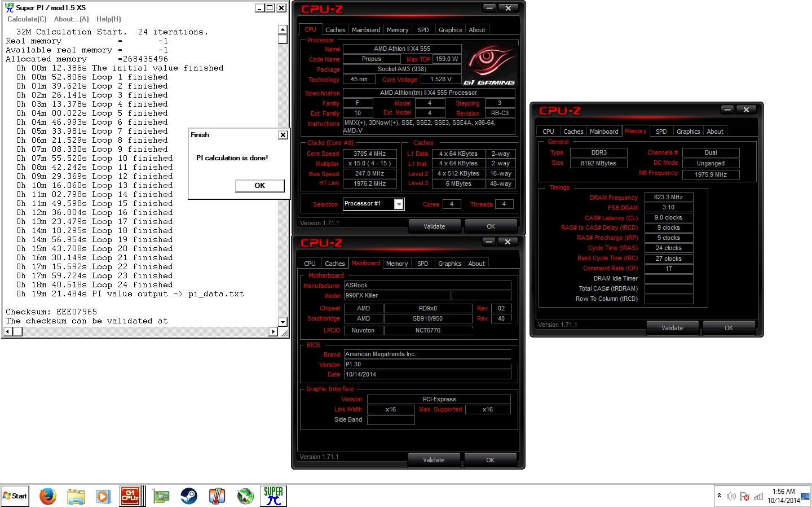Open network signal tray icon
This screenshot has height=508, width=812.
[x=758, y=496]
